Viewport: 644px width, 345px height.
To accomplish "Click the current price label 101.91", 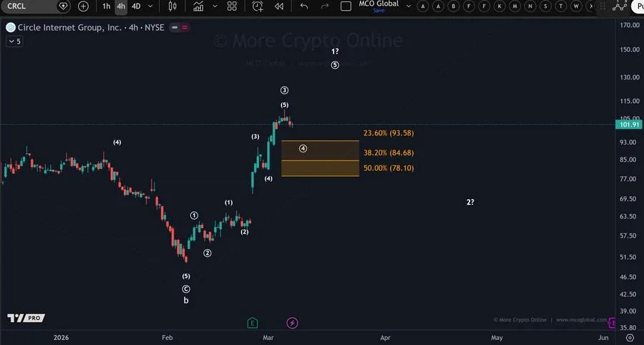I will click(628, 125).
